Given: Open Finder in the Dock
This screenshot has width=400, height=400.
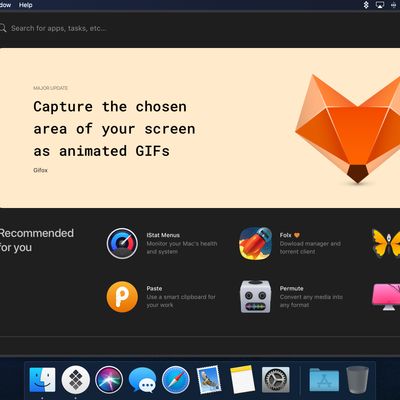Looking at the screenshot, I should click(x=42, y=380).
